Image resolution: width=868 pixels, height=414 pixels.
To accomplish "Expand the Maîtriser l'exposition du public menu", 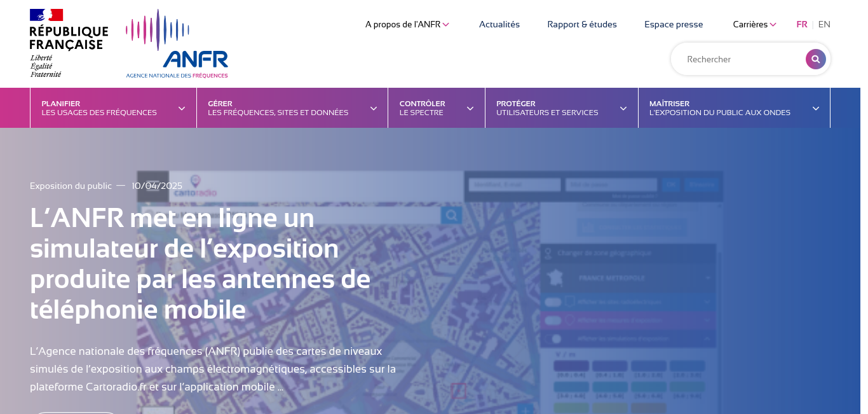I will click(734, 108).
